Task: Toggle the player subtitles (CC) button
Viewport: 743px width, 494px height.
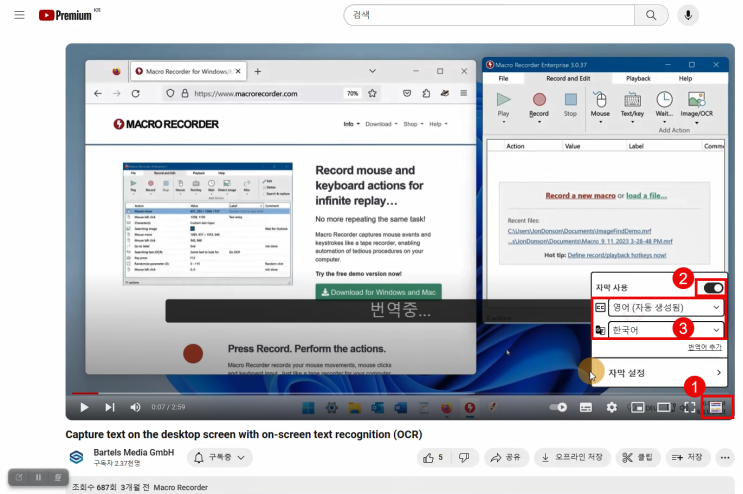Action: click(586, 407)
